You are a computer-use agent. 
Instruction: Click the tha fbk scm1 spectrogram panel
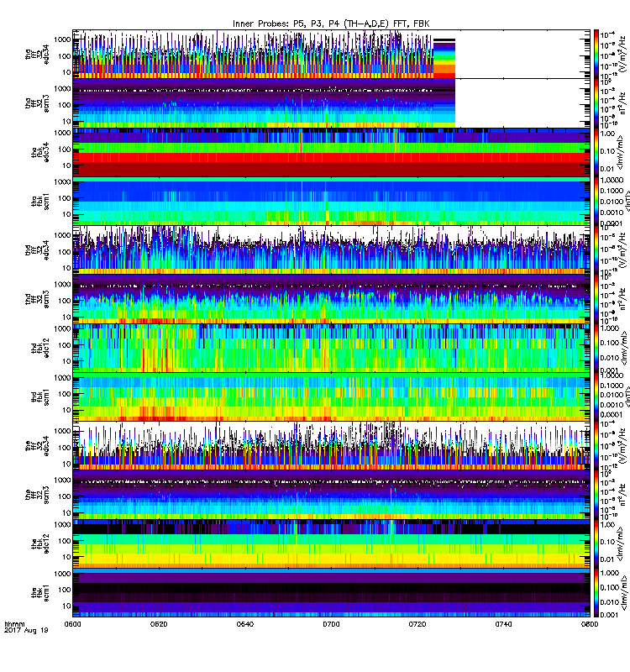click(331, 202)
